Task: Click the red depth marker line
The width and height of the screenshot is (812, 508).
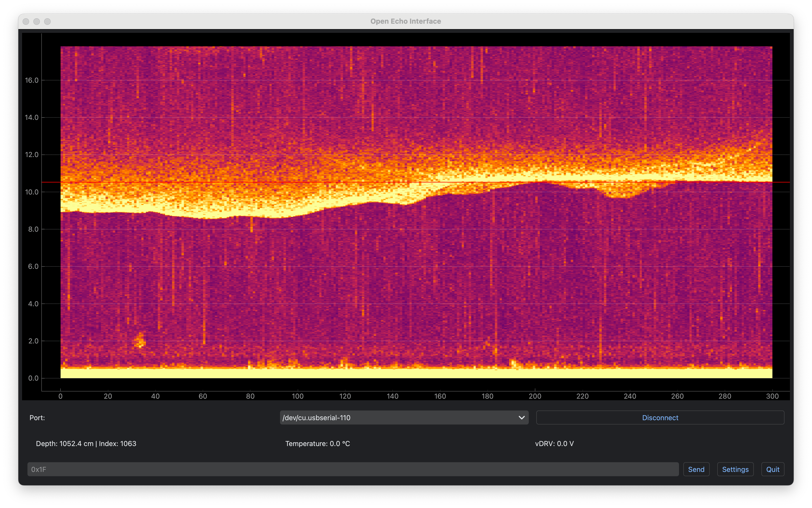Action: coord(336,182)
